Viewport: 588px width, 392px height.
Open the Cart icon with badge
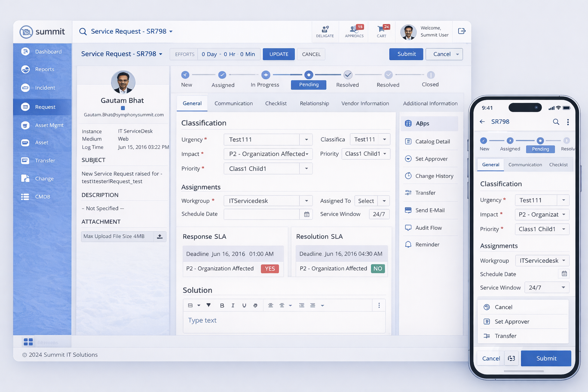coord(382,31)
